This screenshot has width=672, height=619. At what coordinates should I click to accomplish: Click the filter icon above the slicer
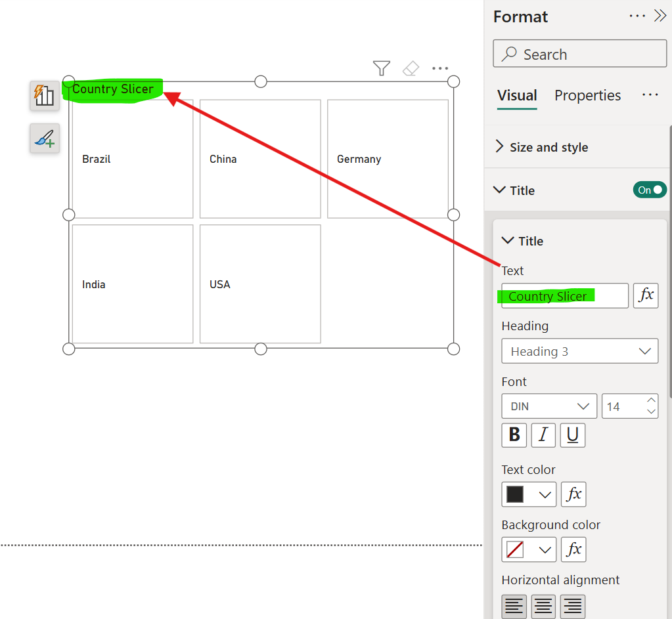coord(381,68)
